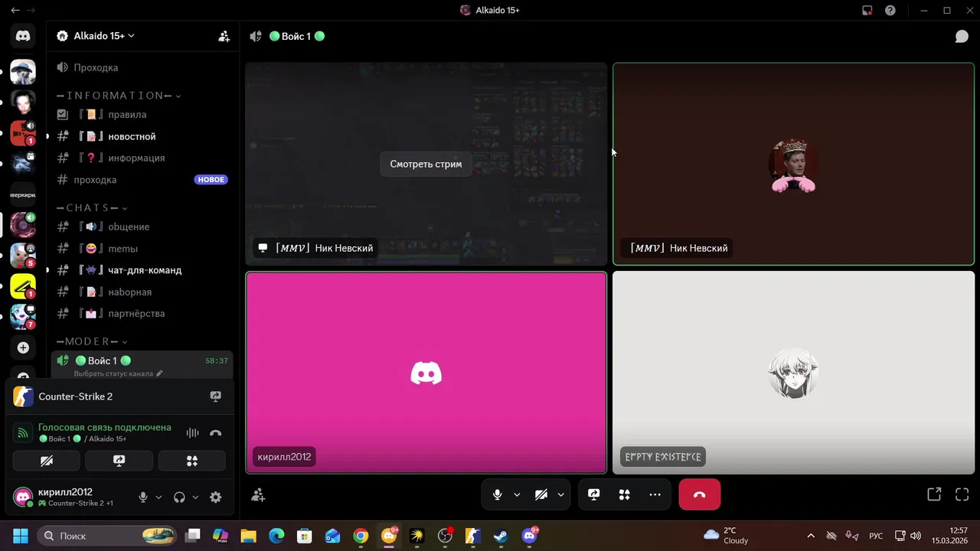Share your screen from call controls

(x=594, y=494)
